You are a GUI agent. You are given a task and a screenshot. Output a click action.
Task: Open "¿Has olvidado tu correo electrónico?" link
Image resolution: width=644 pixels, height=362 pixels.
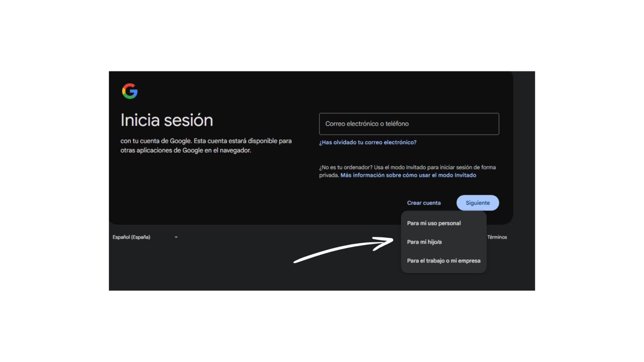[x=368, y=142]
